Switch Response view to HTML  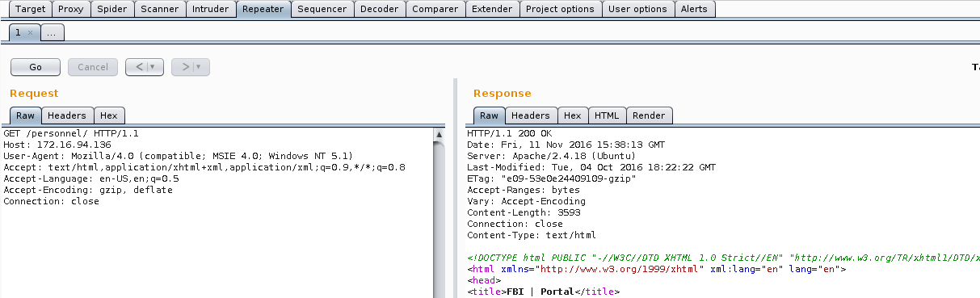point(607,115)
